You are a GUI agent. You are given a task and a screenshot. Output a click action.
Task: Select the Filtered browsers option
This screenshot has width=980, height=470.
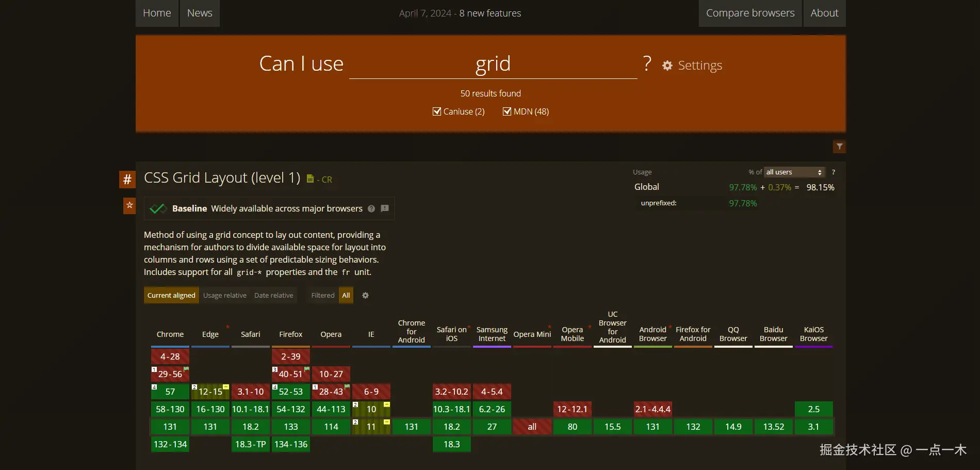pos(323,295)
